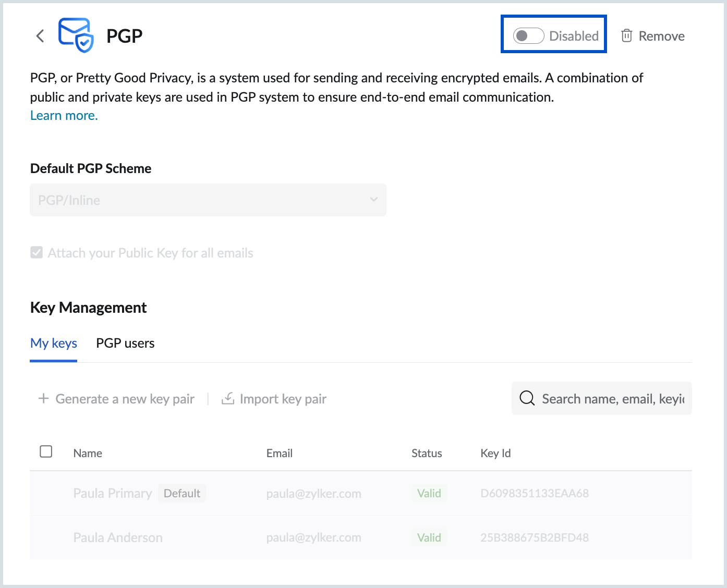Click the PGP mail shield icon
Image resolution: width=727 pixels, height=588 pixels.
(76, 35)
